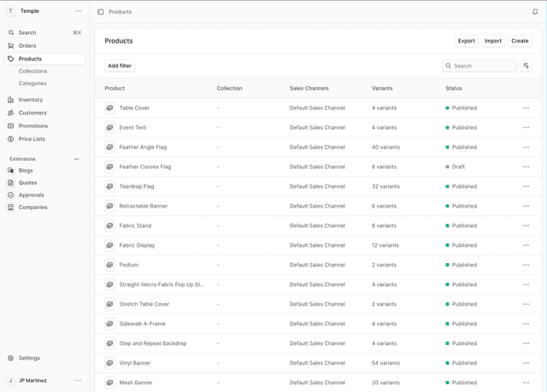547x392 pixels.
Task: Click the Table Cover product thumbnail
Action: [x=109, y=108]
